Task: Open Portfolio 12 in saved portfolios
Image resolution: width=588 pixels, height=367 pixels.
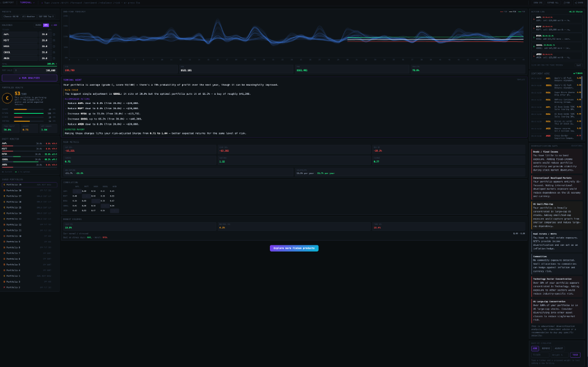Action: point(30,225)
